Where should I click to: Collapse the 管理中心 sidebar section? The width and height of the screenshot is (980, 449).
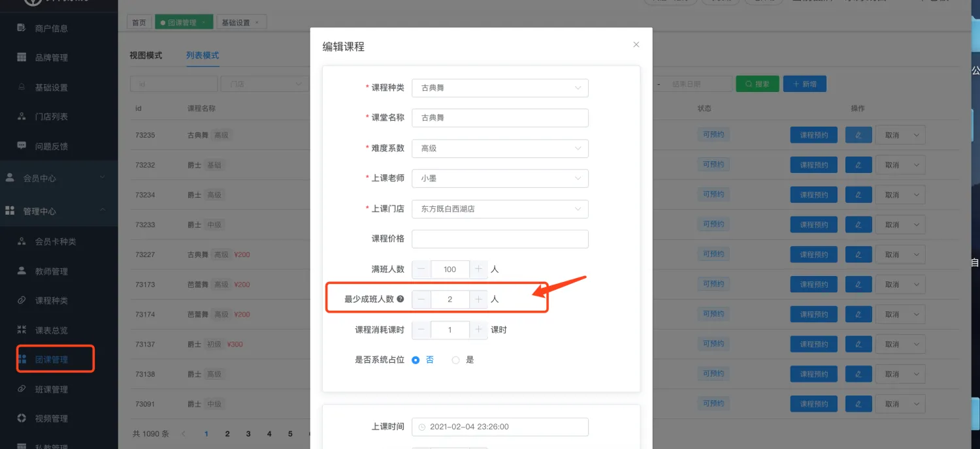pos(103,211)
